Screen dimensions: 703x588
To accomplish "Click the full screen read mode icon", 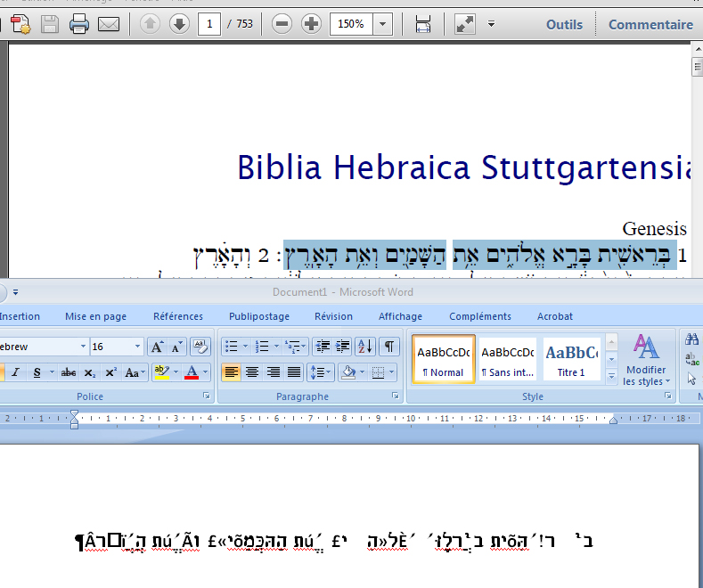I will tap(465, 24).
